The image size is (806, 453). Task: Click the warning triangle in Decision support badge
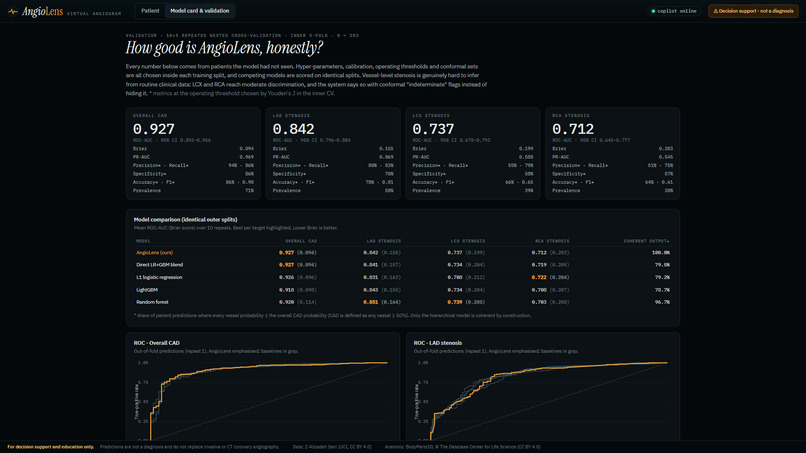(x=715, y=11)
